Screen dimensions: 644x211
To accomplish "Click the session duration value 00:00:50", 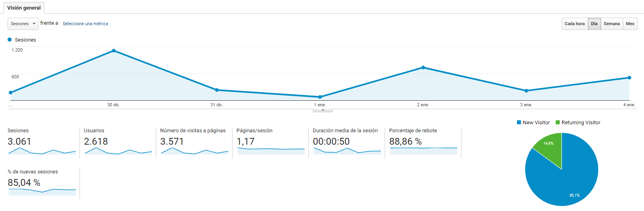I will click(x=331, y=141).
